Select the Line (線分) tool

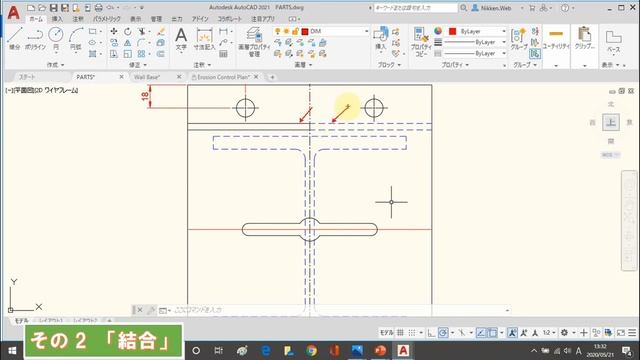(x=15, y=38)
